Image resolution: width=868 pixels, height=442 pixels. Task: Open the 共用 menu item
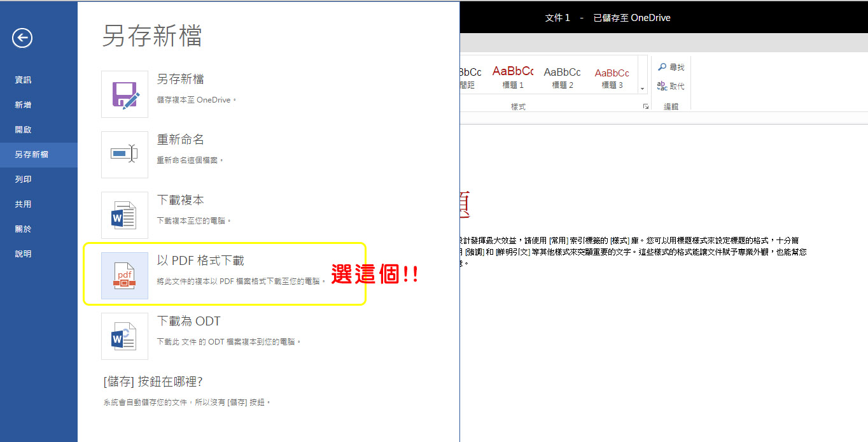(39, 204)
